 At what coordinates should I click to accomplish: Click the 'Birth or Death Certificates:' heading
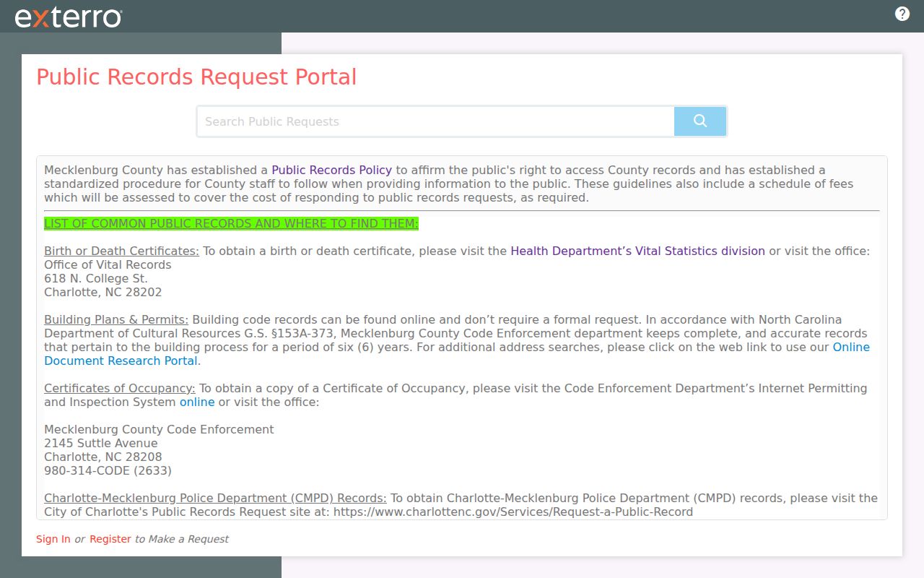click(121, 251)
